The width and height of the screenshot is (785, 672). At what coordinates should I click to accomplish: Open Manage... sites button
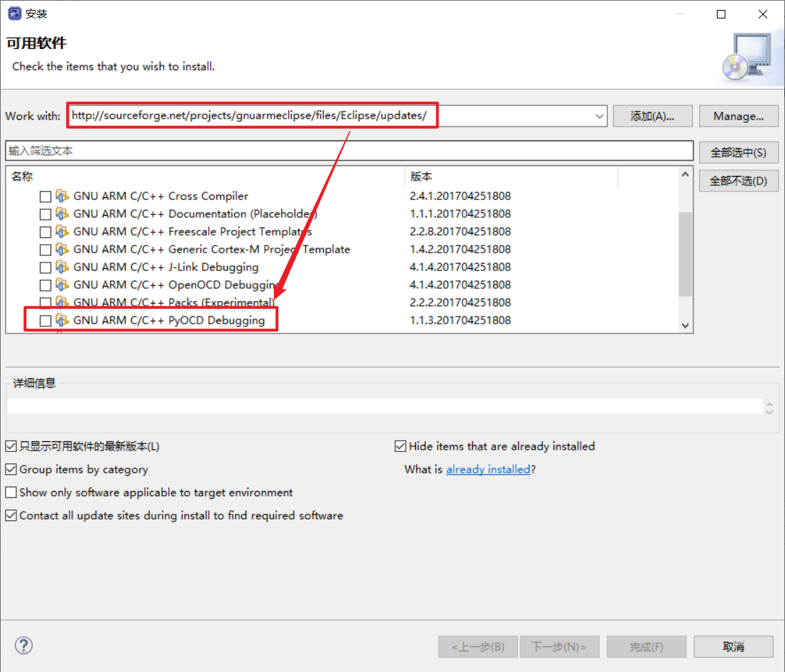point(738,116)
